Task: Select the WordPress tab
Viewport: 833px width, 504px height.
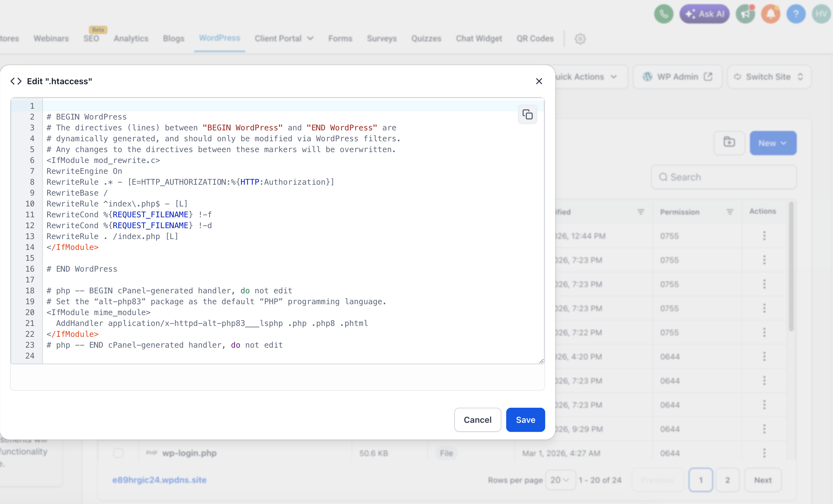Action: coord(219,38)
